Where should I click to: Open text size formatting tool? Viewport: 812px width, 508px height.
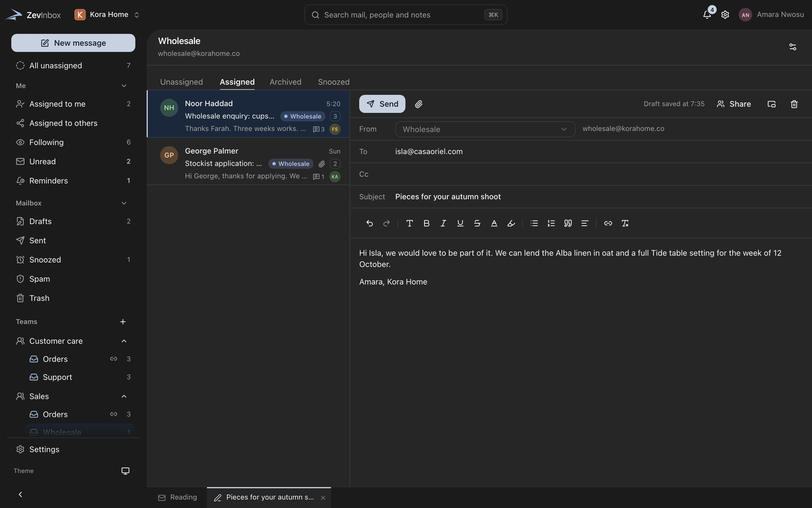tap(409, 224)
